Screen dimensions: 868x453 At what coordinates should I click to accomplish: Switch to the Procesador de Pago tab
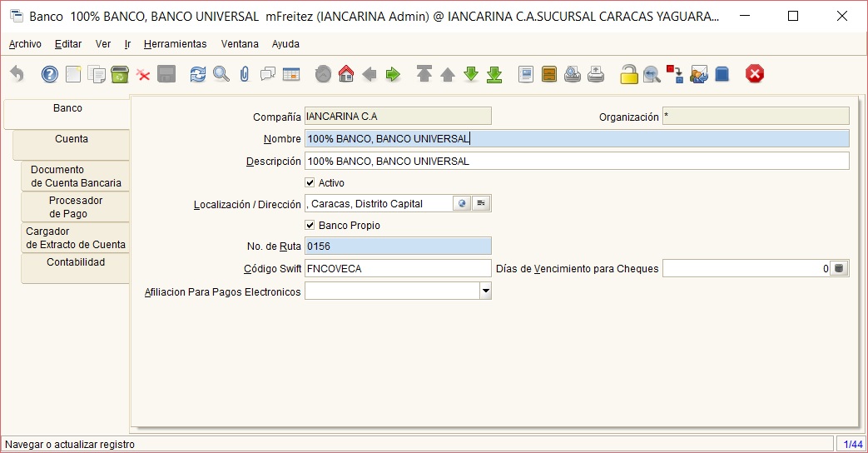pos(76,207)
